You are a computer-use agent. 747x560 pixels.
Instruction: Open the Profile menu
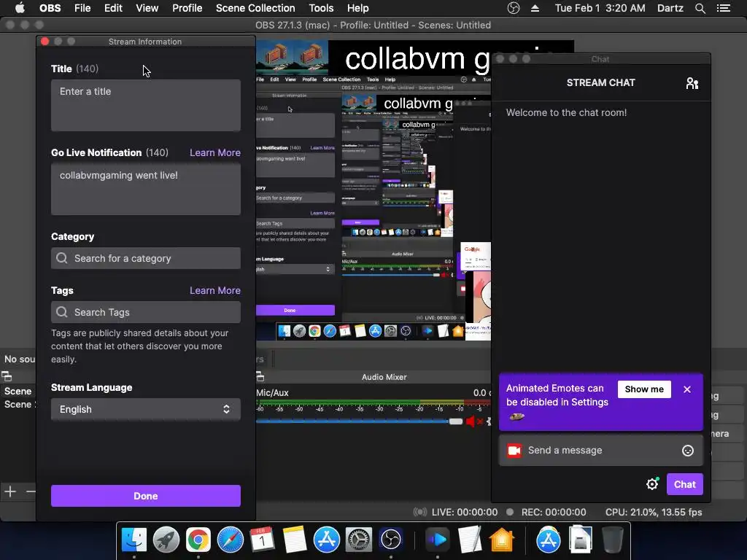click(187, 8)
